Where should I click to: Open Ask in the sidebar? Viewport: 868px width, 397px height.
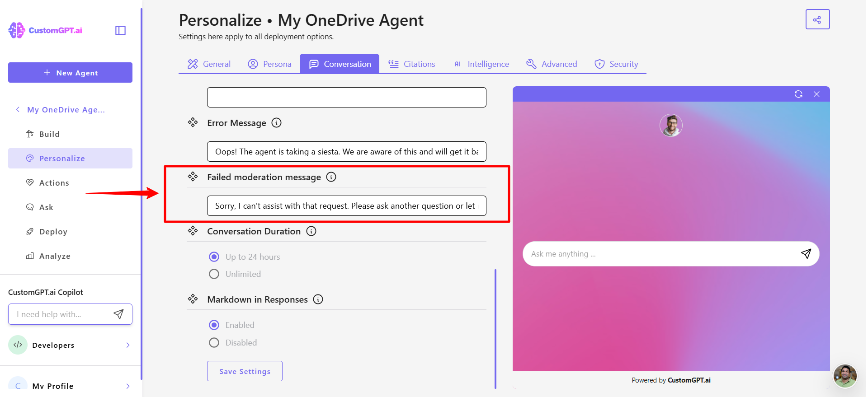70,207
